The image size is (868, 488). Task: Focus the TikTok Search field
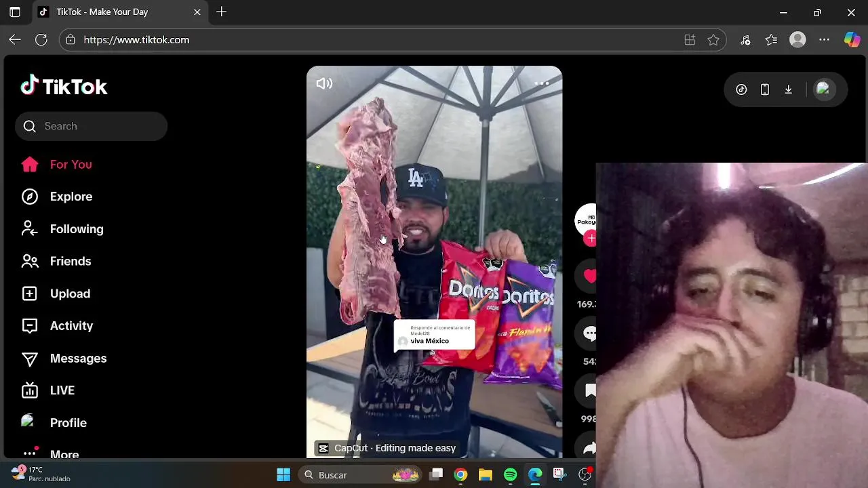[x=91, y=126]
